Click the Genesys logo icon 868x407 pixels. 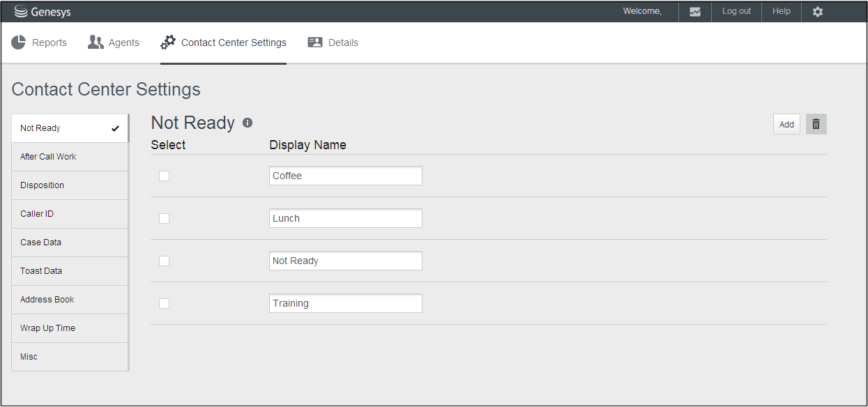click(x=21, y=12)
